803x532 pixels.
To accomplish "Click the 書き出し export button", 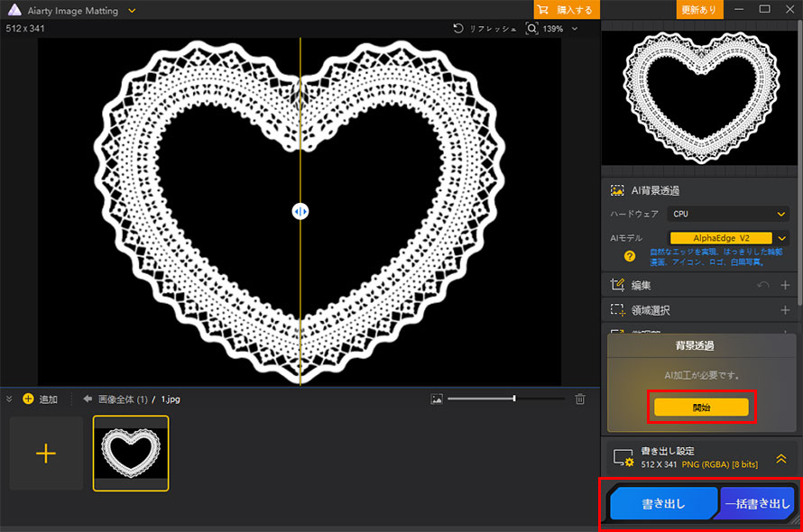I will 663,503.
